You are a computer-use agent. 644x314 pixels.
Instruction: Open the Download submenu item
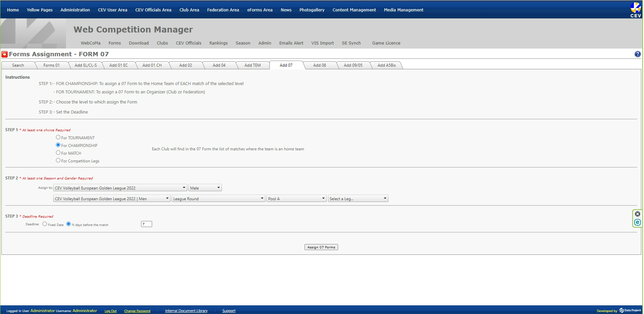click(x=139, y=43)
